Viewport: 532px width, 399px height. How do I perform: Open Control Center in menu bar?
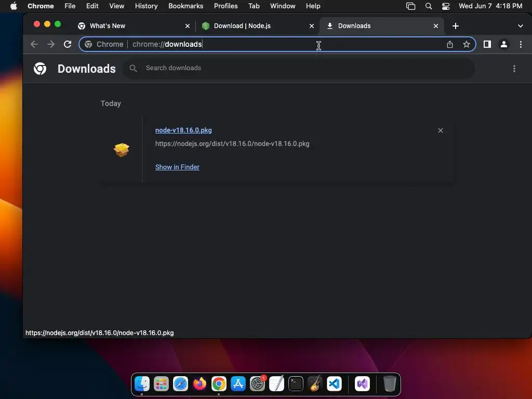tap(445, 6)
